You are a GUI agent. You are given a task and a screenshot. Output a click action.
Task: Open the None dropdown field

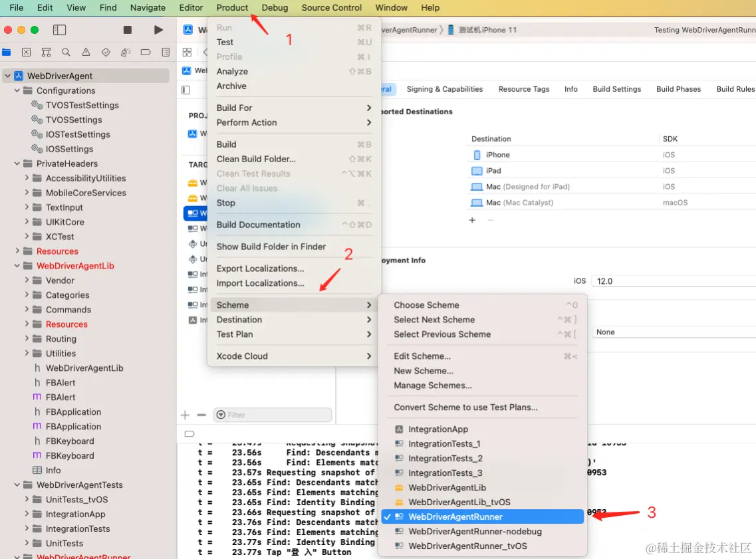pos(673,332)
